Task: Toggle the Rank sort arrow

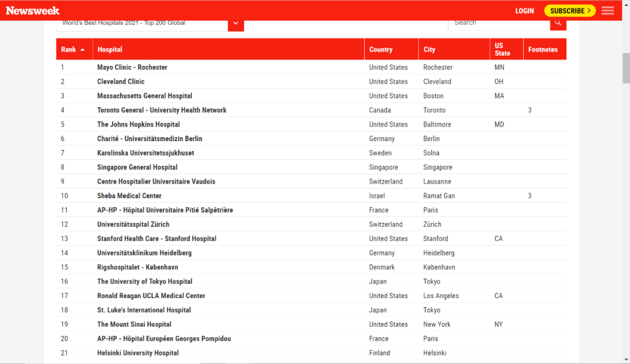Action: click(82, 50)
